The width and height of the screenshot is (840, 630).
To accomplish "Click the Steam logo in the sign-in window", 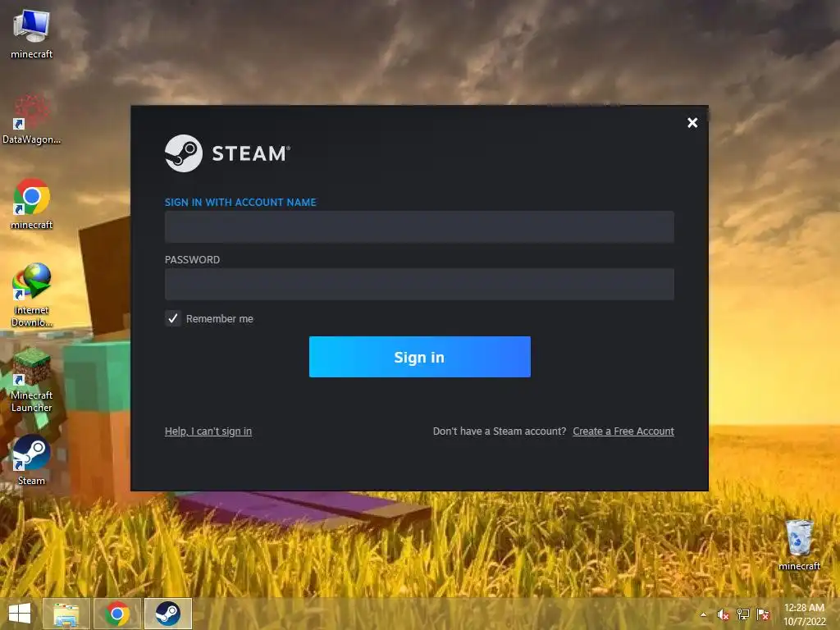I will 227,153.
